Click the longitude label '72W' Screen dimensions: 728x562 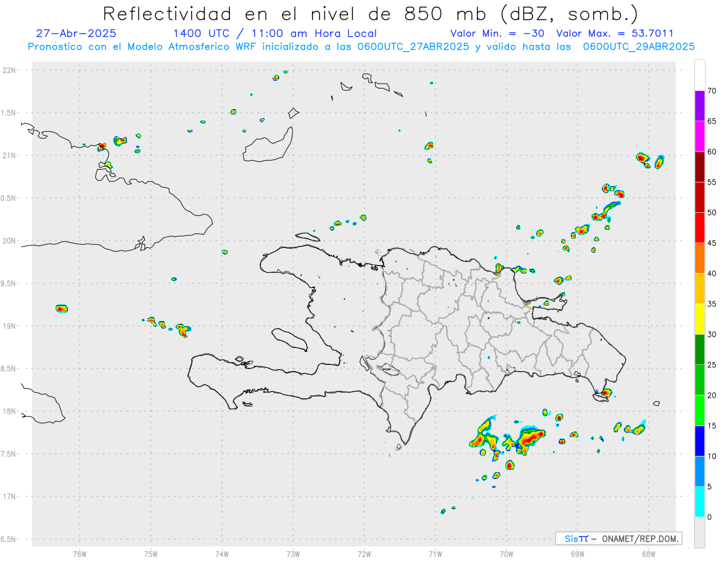click(x=364, y=554)
